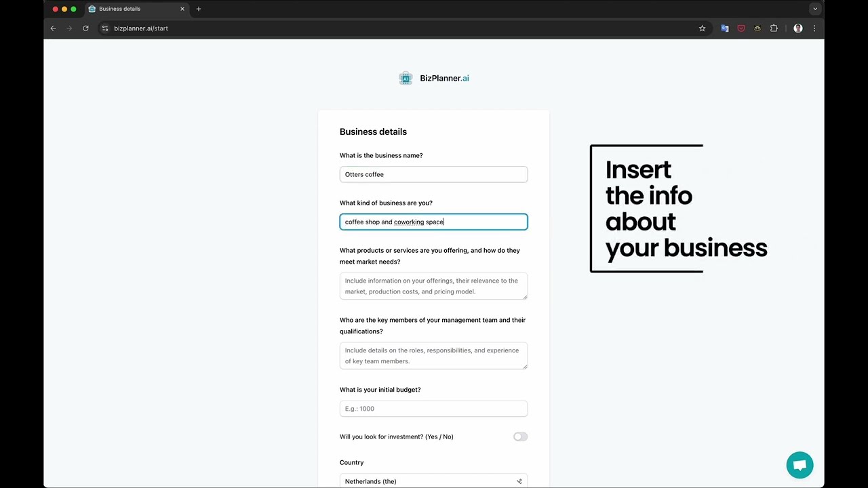Click the initial budget input field
The width and height of the screenshot is (868, 488).
[433, 408]
